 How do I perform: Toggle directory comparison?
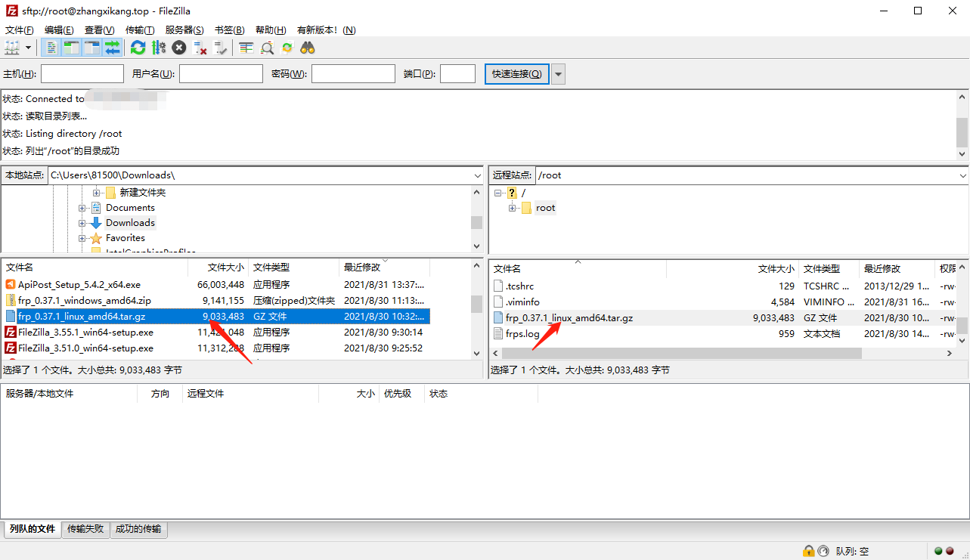click(267, 48)
